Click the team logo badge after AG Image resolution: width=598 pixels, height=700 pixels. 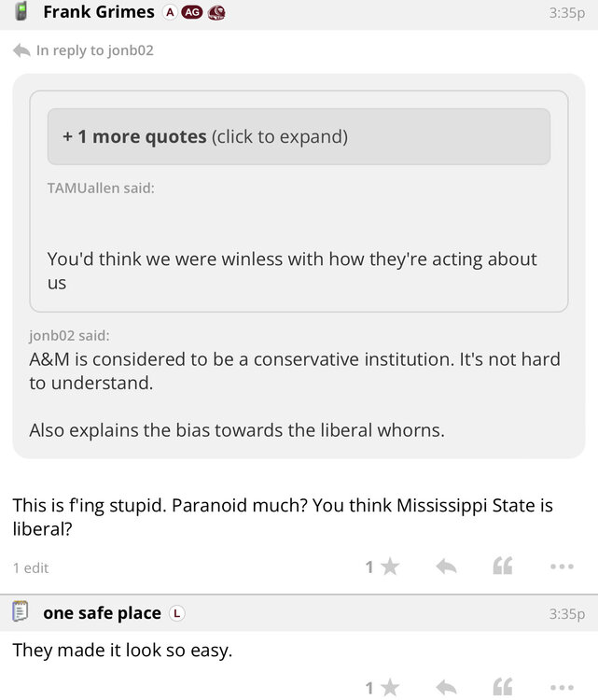(x=216, y=12)
